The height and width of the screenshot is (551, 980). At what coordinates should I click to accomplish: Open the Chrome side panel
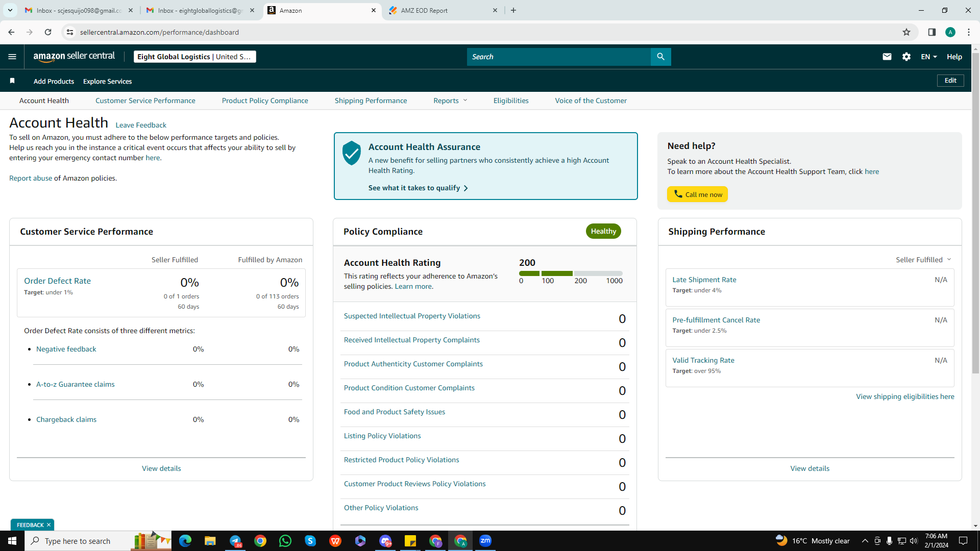pyautogui.click(x=932, y=32)
